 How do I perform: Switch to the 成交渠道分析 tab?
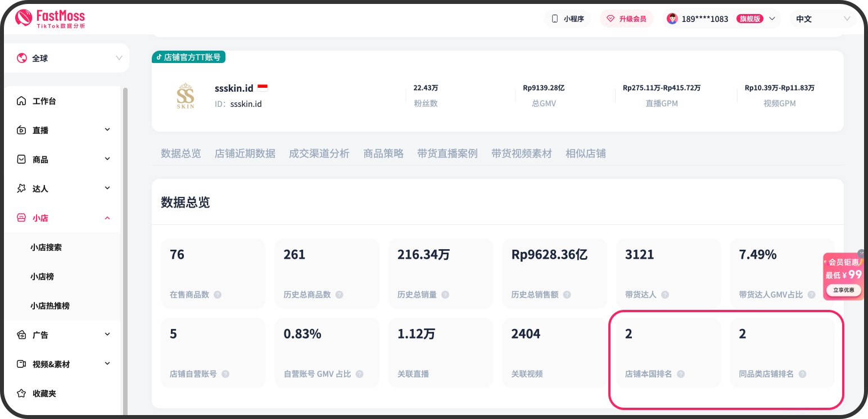pyautogui.click(x=319, y=153)
